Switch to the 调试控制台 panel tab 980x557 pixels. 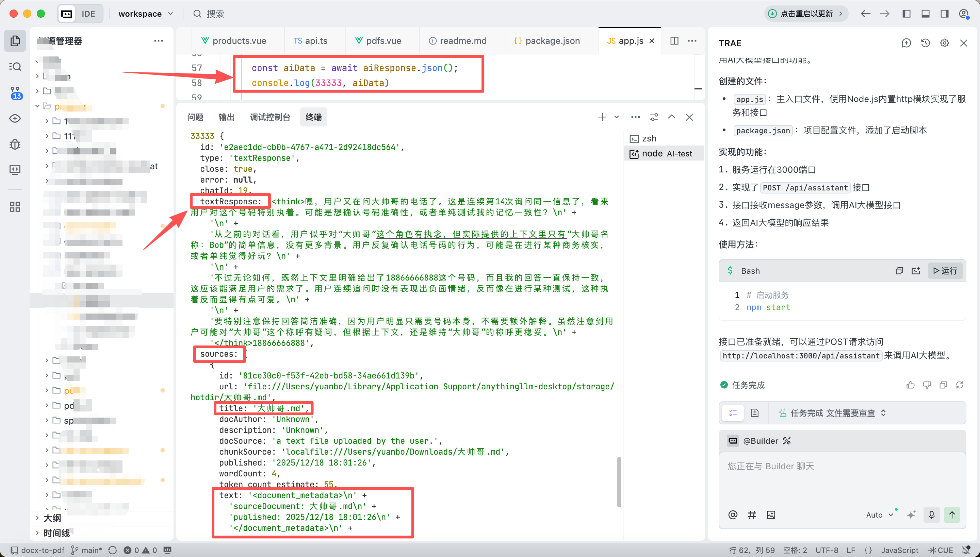[x=270, y=117]
